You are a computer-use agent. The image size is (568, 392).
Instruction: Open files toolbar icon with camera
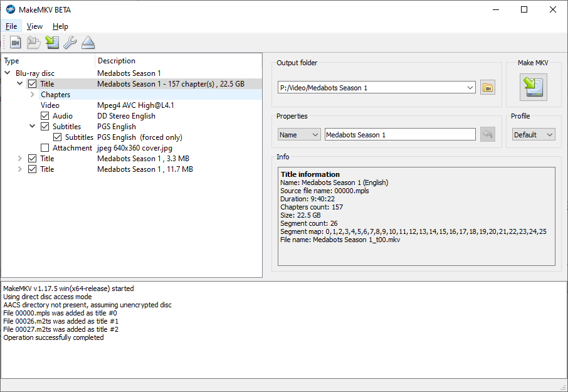point(15,43)
